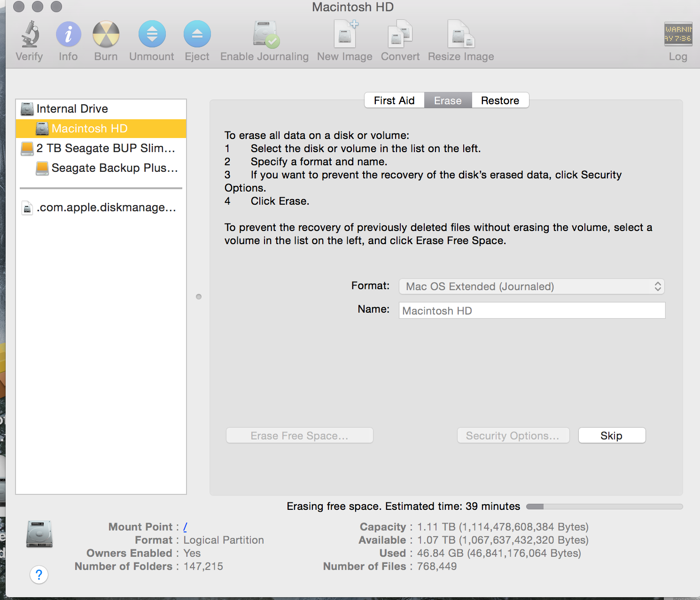
Task: Click Enable Journaling toolbar icon
Action: point(266,34)
